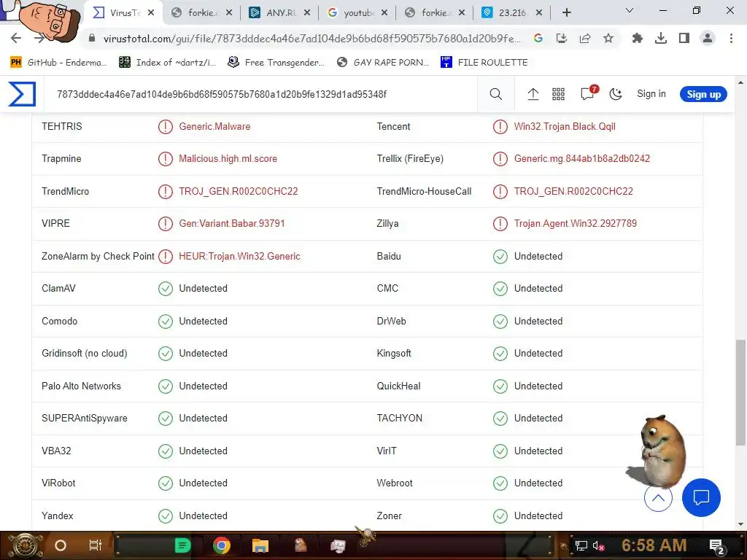The height and width of the screenshot is (560, 747).
Task: Click the Google lens icon in address bar
Action: (x=538, y=38)
